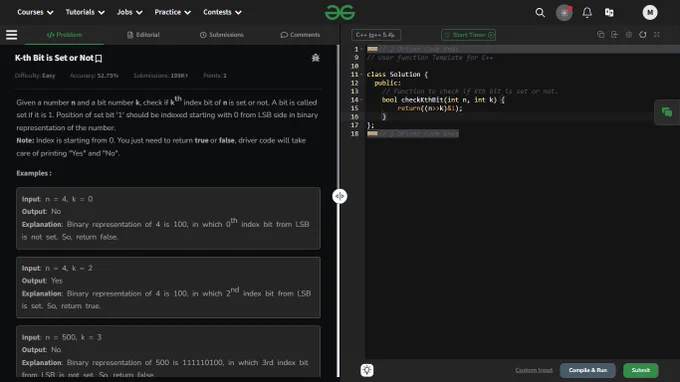Click the play icon in Start Timer

coord(491,35)
